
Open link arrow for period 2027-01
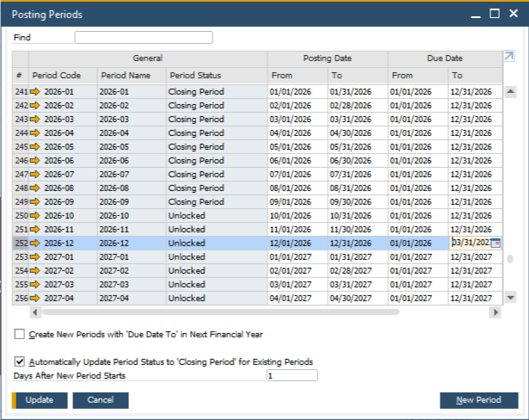(34, 257)
